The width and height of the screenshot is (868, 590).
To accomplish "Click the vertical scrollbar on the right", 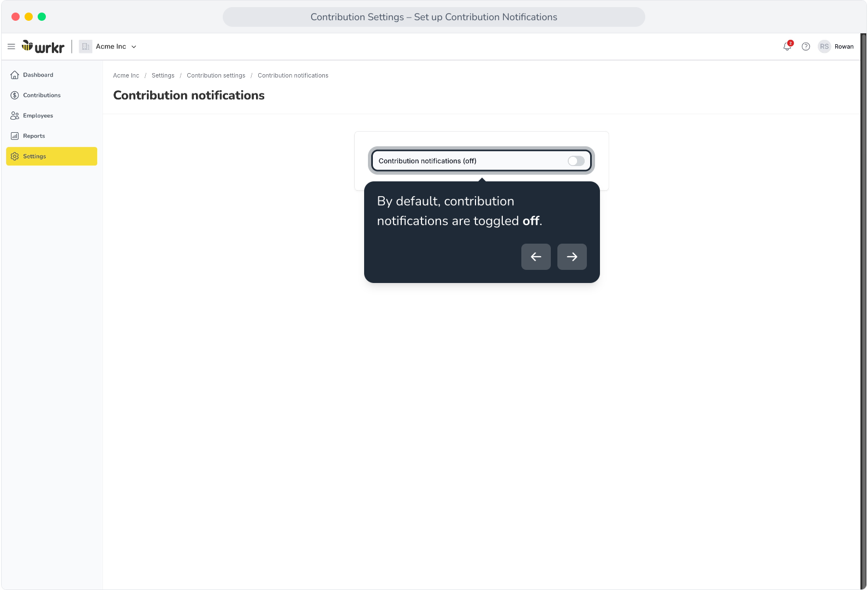I will [x=863, y=311].
